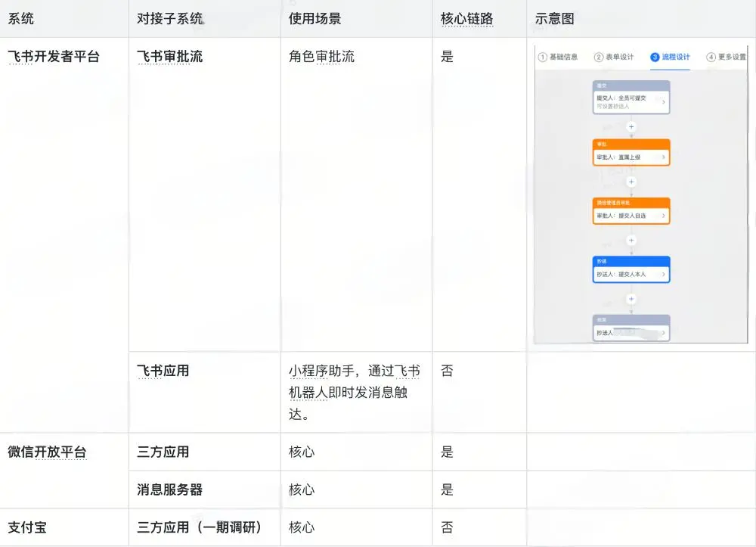The height and width of the screenshot is (547, 756).
Task: Click 核心 in the 支付宝 row
Action: [302, 527]
